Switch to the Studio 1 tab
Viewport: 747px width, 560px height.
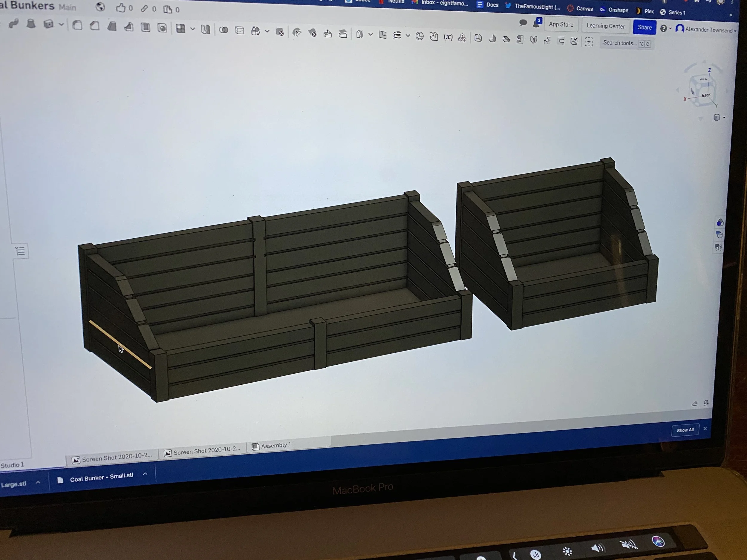pyautogui.click(x=13, y=465)
